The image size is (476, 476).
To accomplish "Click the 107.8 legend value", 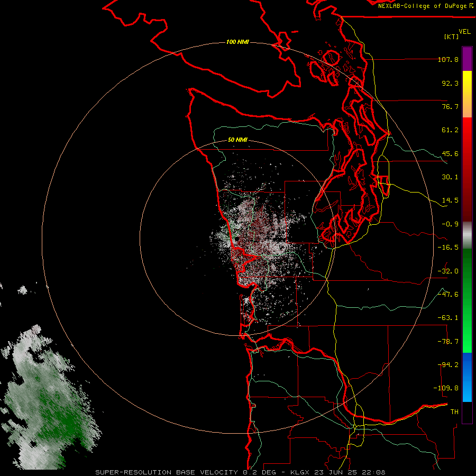I will coord(448,59).
